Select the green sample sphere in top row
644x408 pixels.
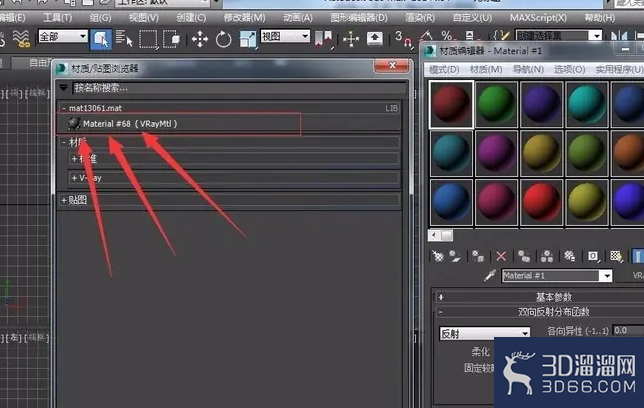point(497,104)
